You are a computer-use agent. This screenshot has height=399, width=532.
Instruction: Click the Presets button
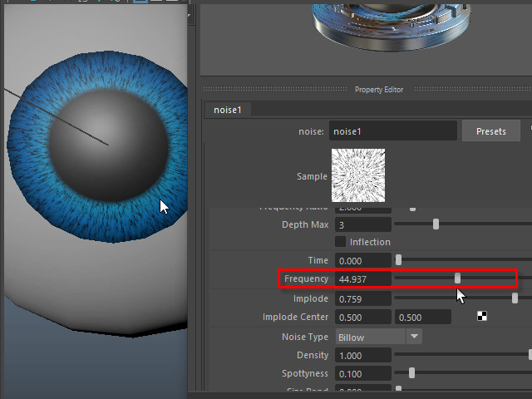click(490, 131)
